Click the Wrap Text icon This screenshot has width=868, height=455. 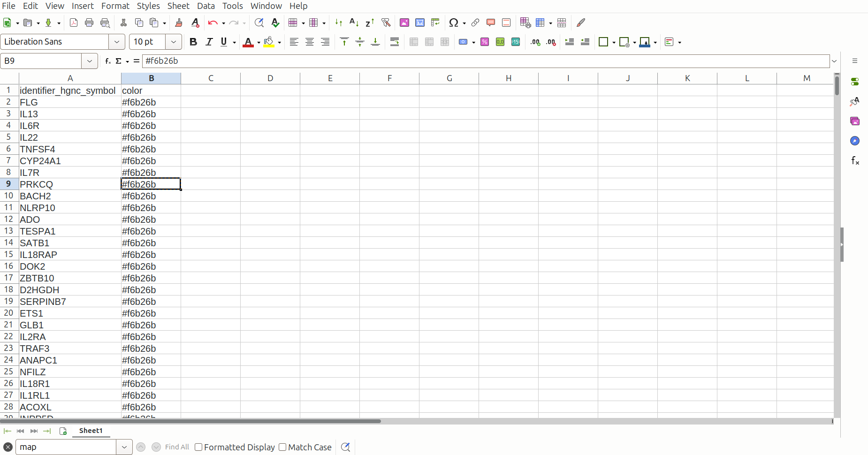395,42
